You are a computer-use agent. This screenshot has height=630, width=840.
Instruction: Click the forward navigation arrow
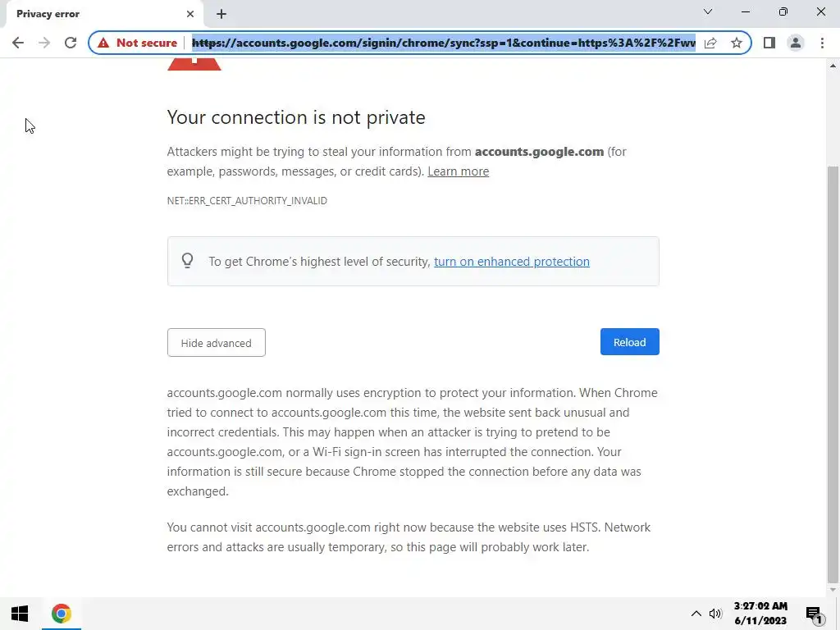point(44,43)
